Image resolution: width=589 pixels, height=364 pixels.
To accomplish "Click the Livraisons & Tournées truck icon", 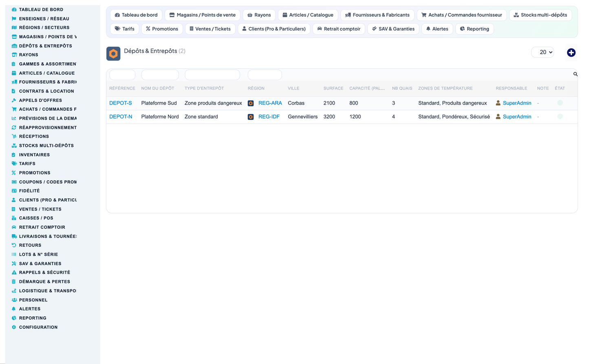I will (14, 237).
